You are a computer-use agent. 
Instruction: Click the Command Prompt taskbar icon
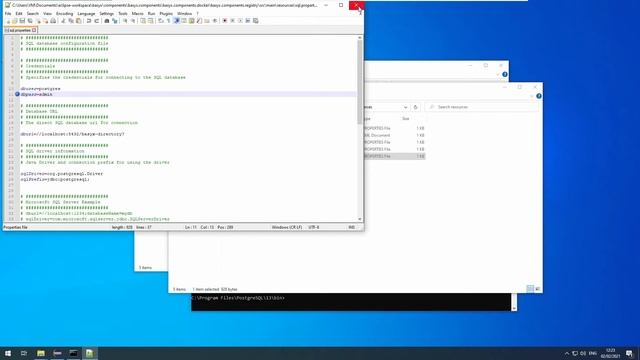tap(73, 353)
